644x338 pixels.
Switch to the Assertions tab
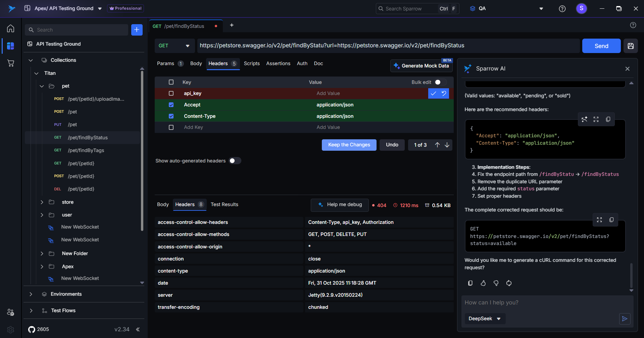click(278, 63)
